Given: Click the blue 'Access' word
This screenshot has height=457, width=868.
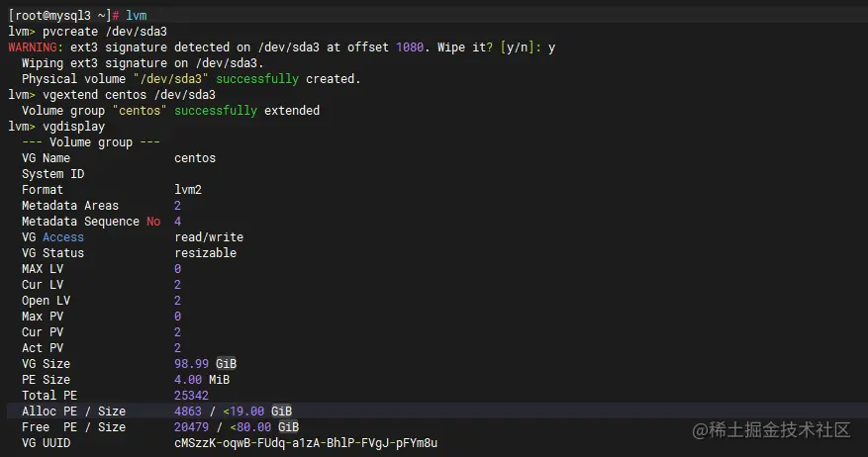Looking at the screenshot, I should coord(63,237).
